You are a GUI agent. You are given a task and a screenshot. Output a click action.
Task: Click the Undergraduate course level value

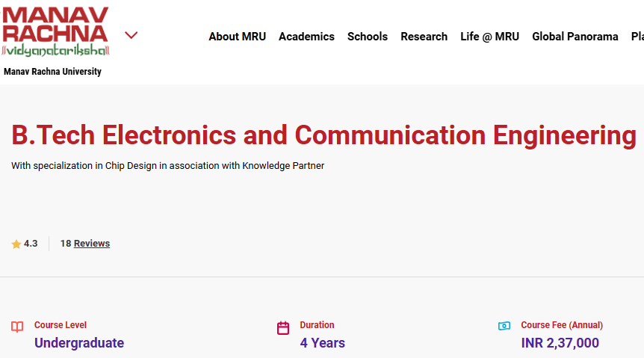79,343
